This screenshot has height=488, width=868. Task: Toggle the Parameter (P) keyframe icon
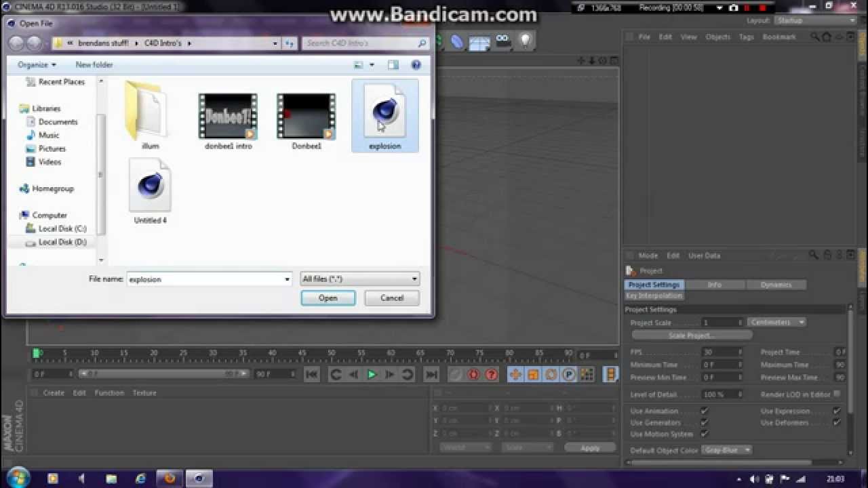click(569, 374)
